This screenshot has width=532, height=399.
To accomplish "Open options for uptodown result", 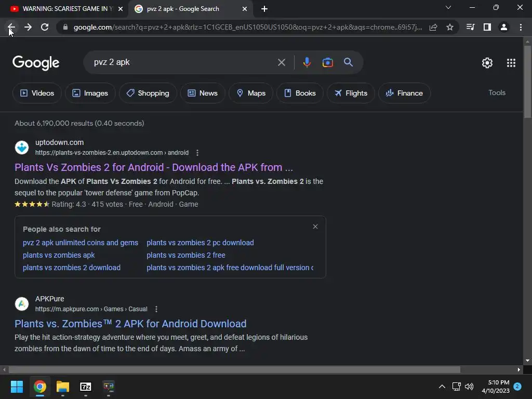I will point(197,153).
